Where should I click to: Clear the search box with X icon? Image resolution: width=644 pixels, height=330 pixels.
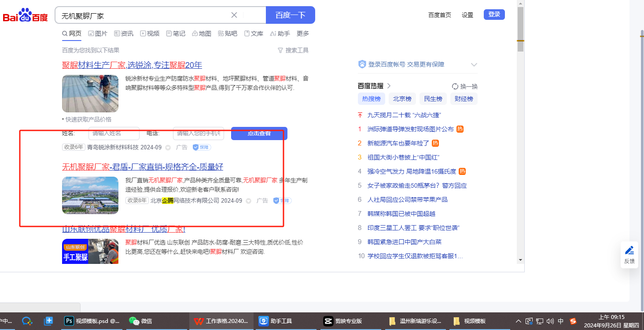234,15
